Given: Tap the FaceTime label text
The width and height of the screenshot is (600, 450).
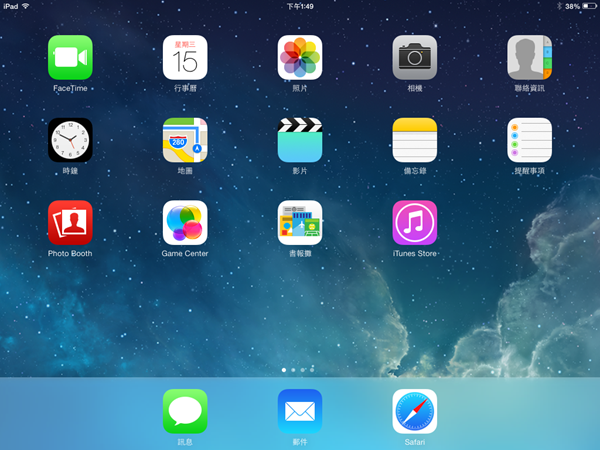Looking at the screenshot, I should pos(70,88).
